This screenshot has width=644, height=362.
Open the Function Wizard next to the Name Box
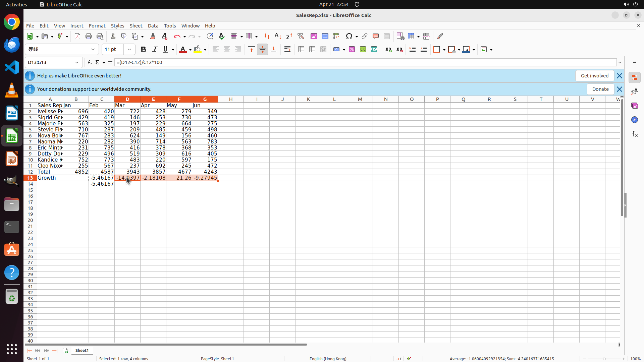pyautogui.click(x=90, y=62)
